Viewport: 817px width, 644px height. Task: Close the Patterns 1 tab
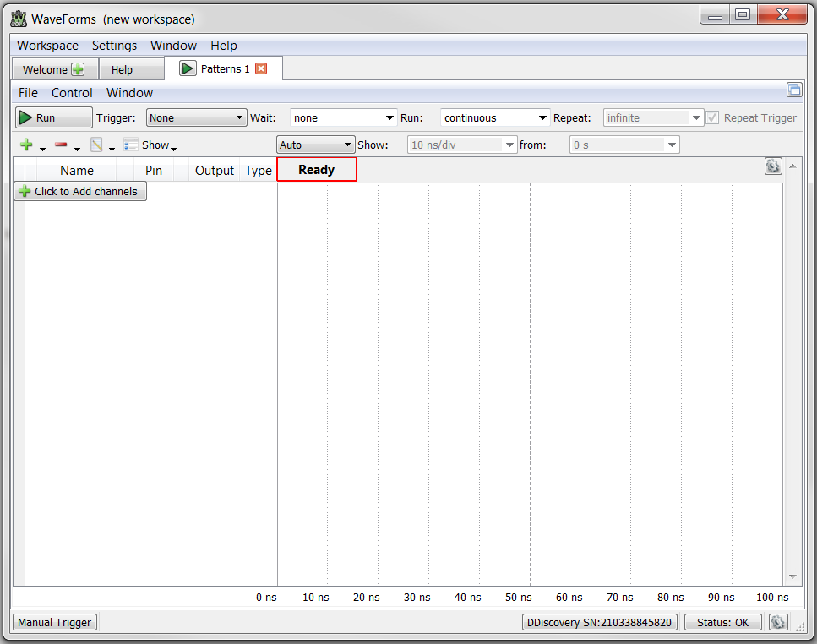pos(261,68)
